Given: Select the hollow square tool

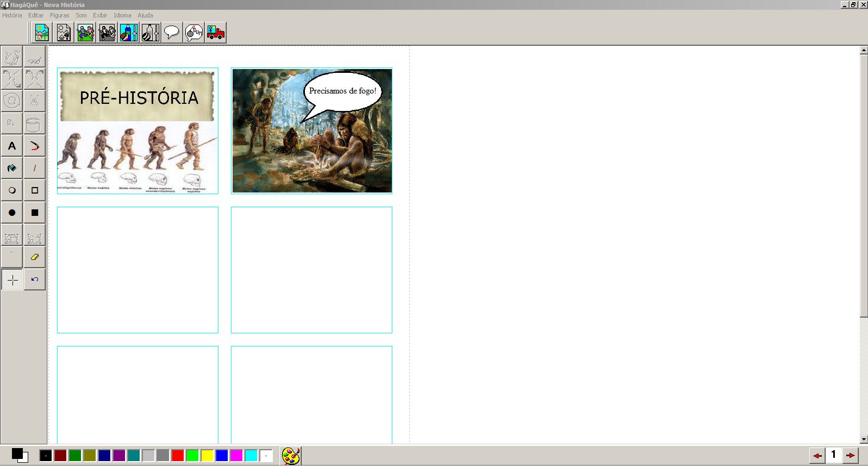Looking at the screenshot, I should [x=35, y=190].
